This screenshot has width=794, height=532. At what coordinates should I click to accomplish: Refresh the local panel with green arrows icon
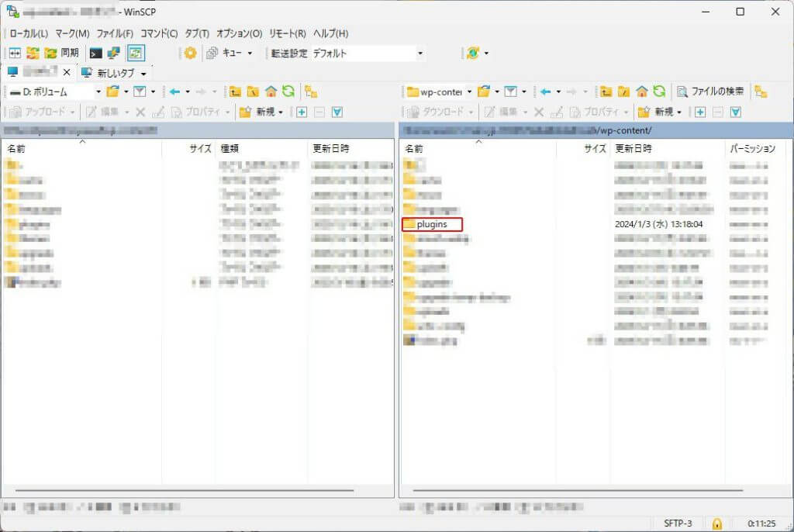(288, 92)
